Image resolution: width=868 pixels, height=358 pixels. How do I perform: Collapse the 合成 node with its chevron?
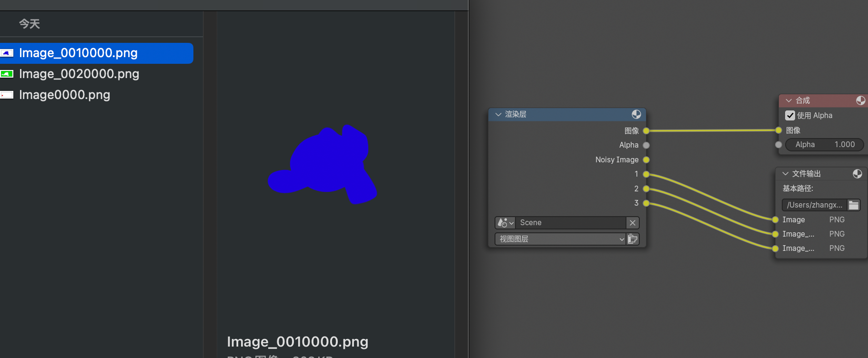(789, 100)
